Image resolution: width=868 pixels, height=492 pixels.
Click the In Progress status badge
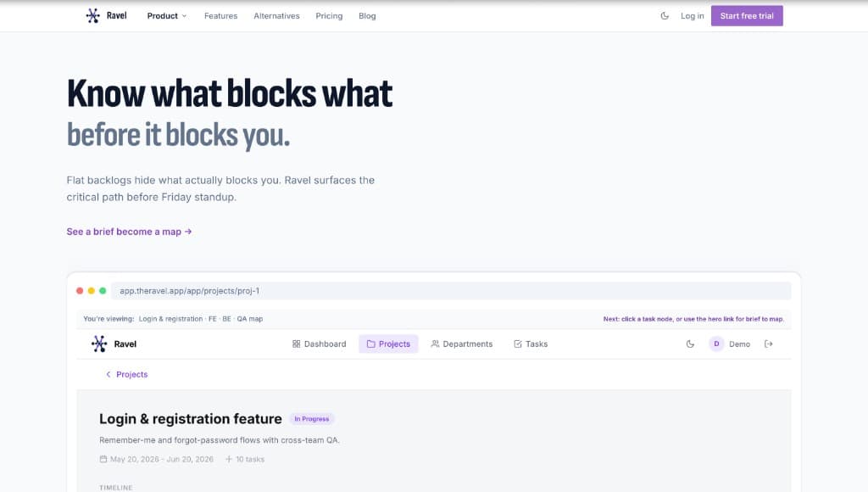tap(312, 419)
